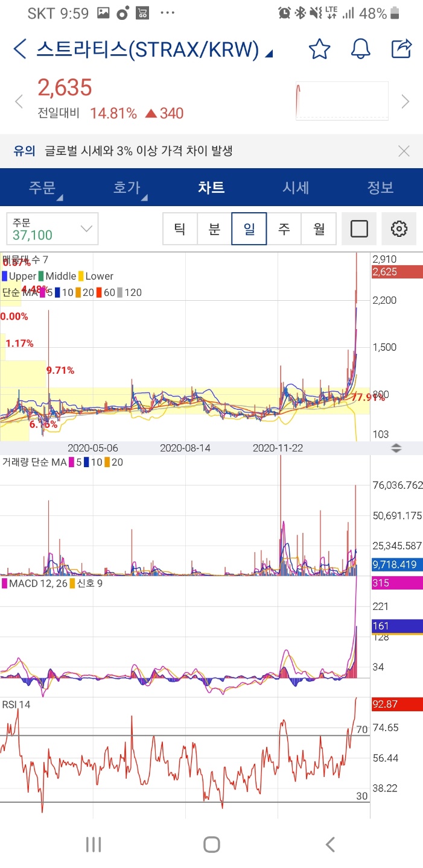Image resolution: width=423 pixels, height=868 pixels.
Task: Tap the blue 9,718.419 volume label
Action: (397, 565)
